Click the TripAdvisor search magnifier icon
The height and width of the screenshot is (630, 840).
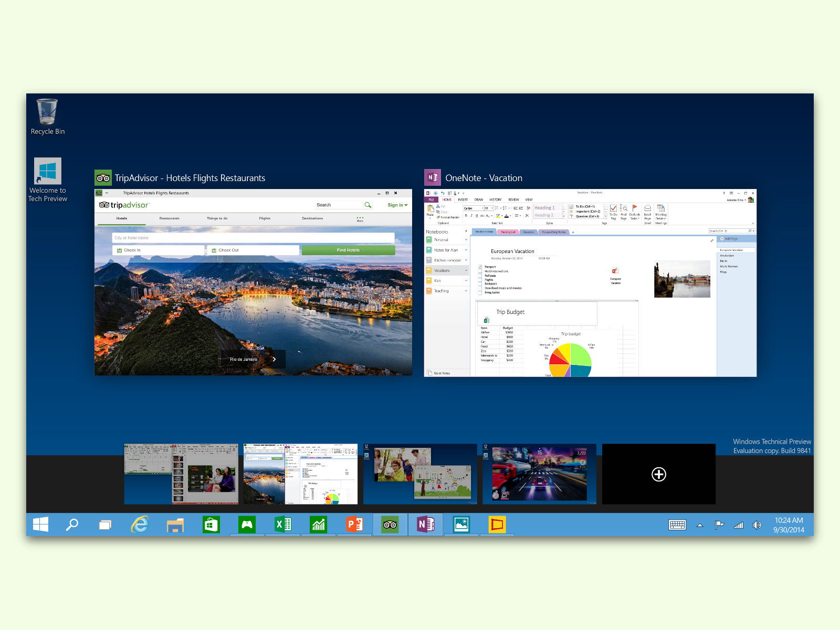coord(368,205)
